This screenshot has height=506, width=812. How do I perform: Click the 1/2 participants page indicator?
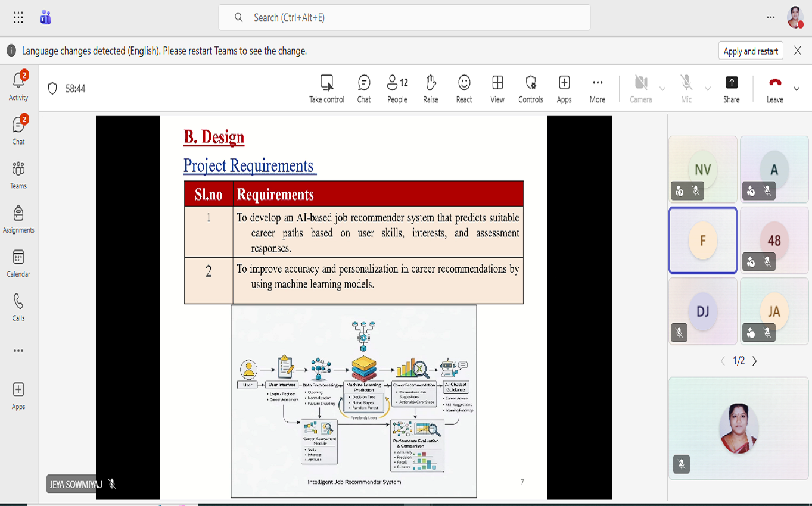point(739,361)
